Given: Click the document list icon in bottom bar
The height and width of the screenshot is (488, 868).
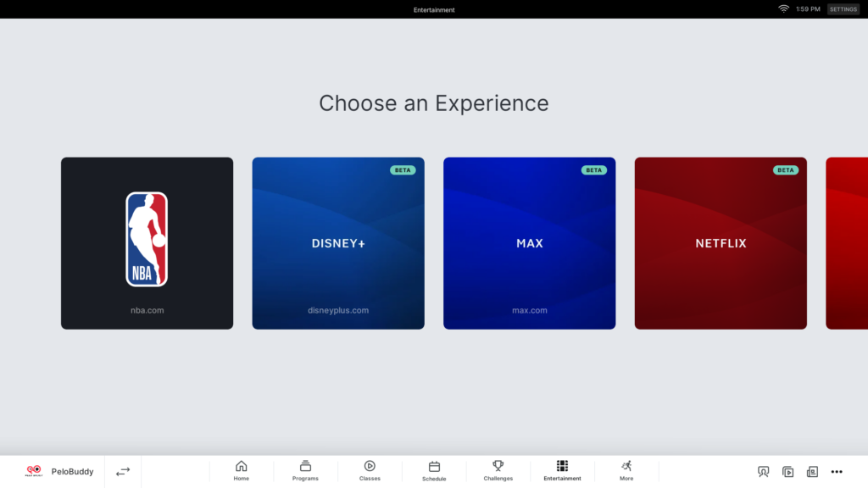Looking at the screenshot, I should pyautogui.click(x=812, y=471).
